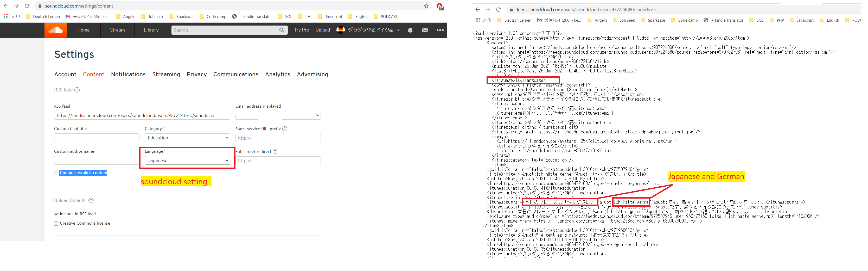Click the help icon beside Subscriber redirect
This screenshot has width=868, height=271.
[x=275, y=151]
